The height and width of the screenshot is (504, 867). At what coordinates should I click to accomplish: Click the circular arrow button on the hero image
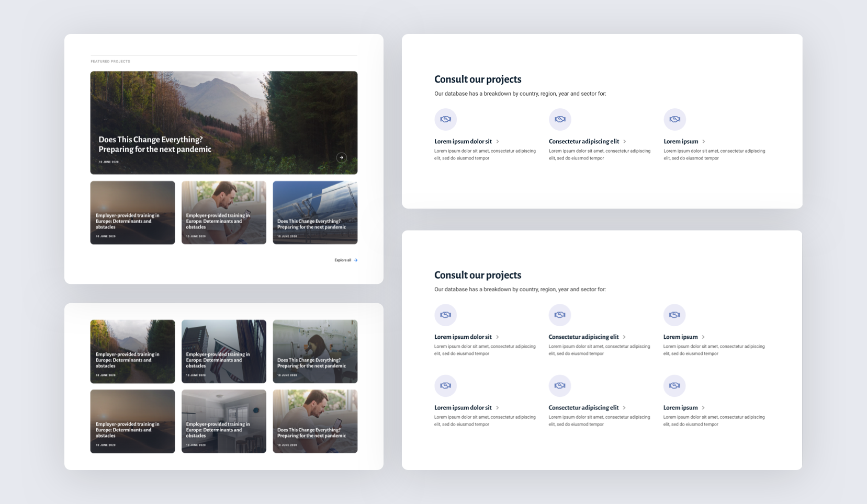point(341,157)
